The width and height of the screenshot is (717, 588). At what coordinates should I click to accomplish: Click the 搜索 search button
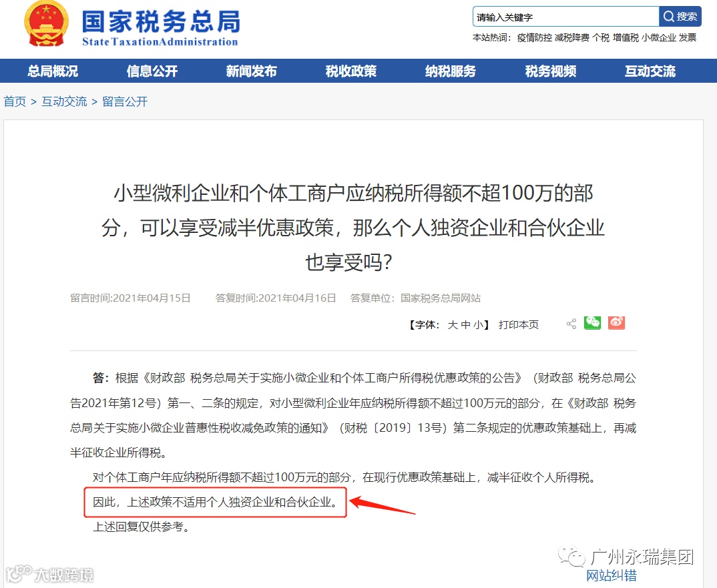point(680,17)
